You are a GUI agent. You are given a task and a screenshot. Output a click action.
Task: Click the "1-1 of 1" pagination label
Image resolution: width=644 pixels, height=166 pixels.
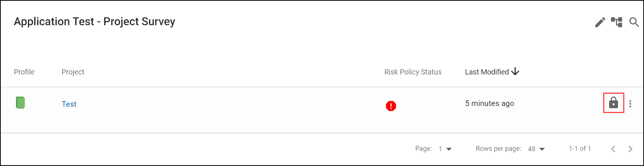tap(580, 149)
